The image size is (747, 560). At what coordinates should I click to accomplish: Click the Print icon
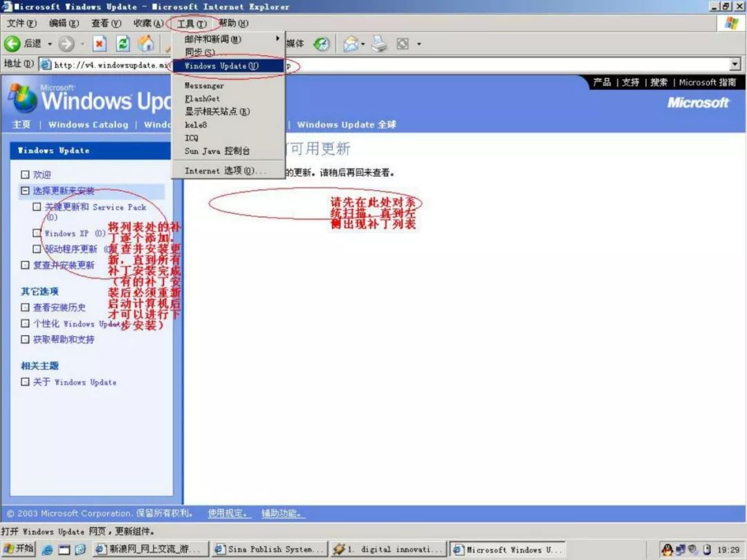click(x=380, y=44)
